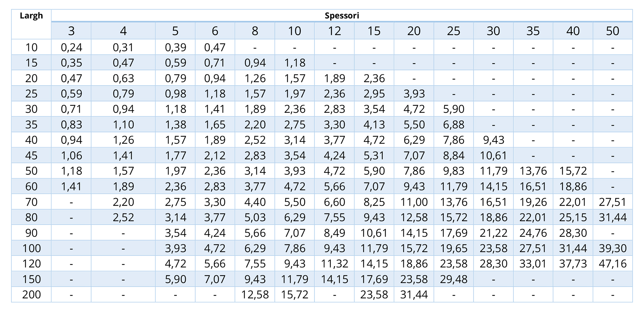Click the Spessori header cell

(342, 15)
